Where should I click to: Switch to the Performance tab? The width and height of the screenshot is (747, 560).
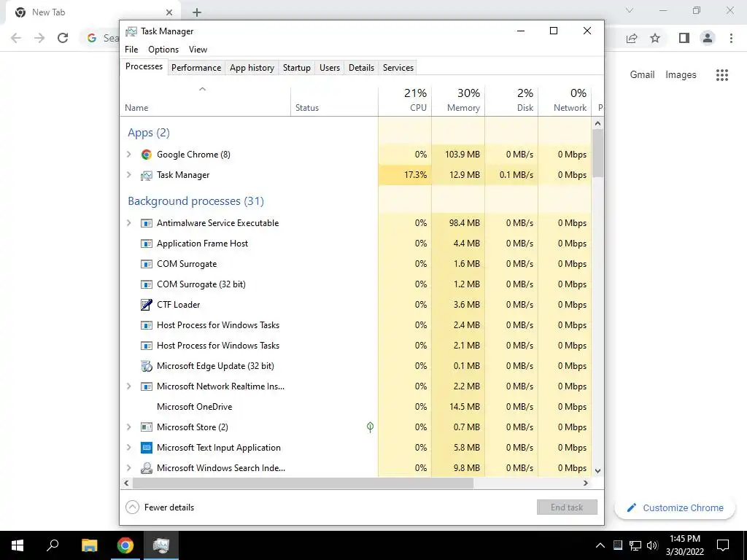tap(196, 68)
